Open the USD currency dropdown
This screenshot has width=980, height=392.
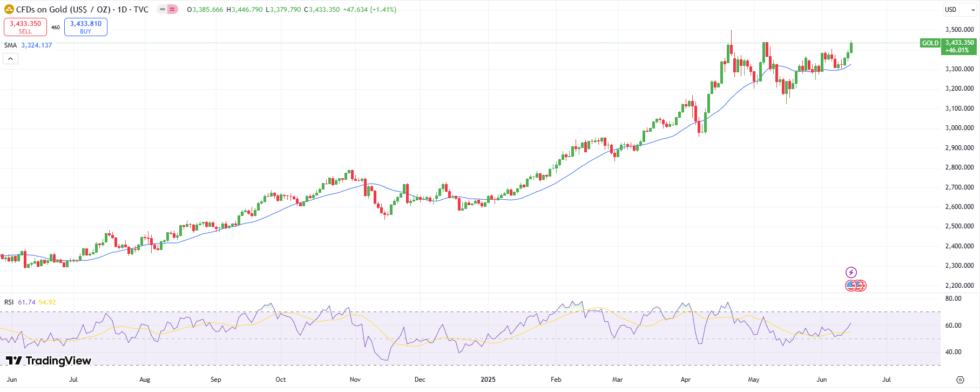tap(959, 10)
